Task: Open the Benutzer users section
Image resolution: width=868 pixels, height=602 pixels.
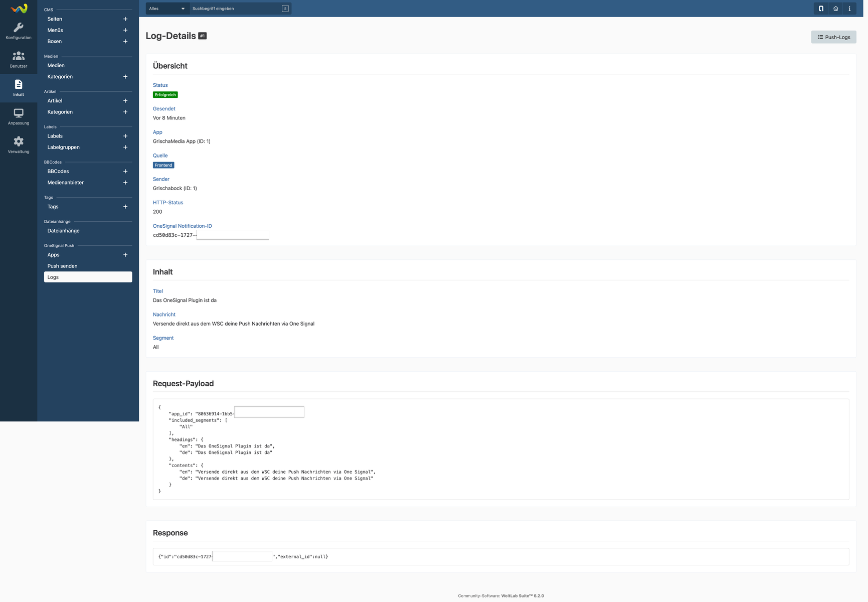Action: (19, 59)
